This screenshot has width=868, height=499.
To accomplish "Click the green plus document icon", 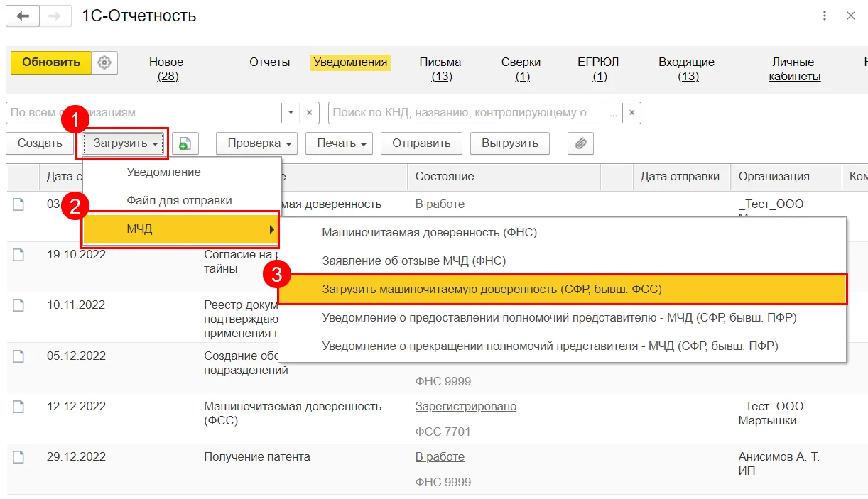I will tap(185, 143).
